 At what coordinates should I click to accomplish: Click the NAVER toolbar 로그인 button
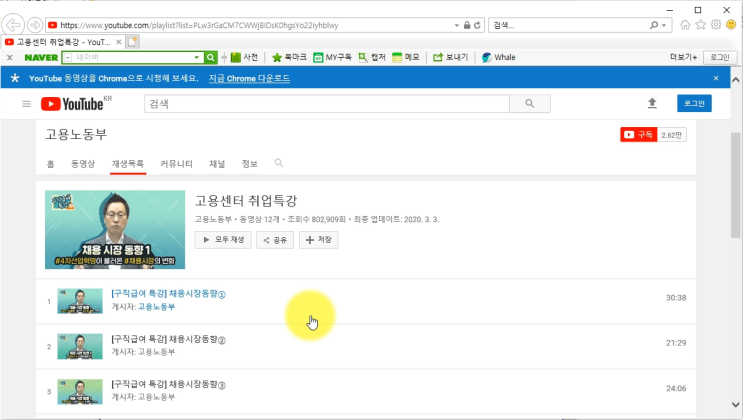pyautogui.click(x=720, y=57)
